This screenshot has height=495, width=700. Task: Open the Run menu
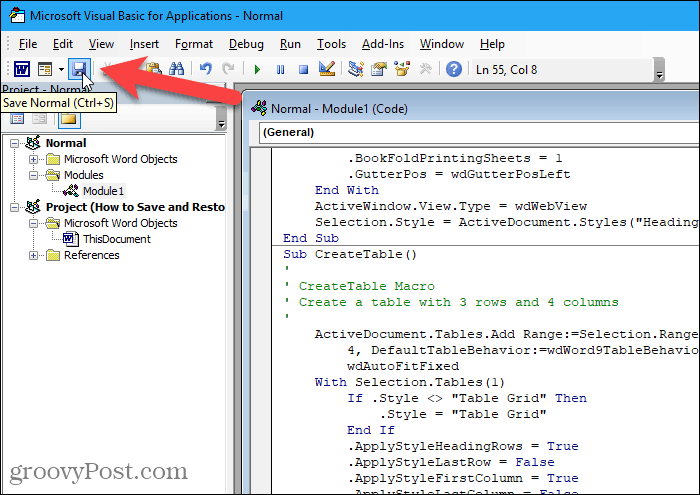tap(290, 44)
